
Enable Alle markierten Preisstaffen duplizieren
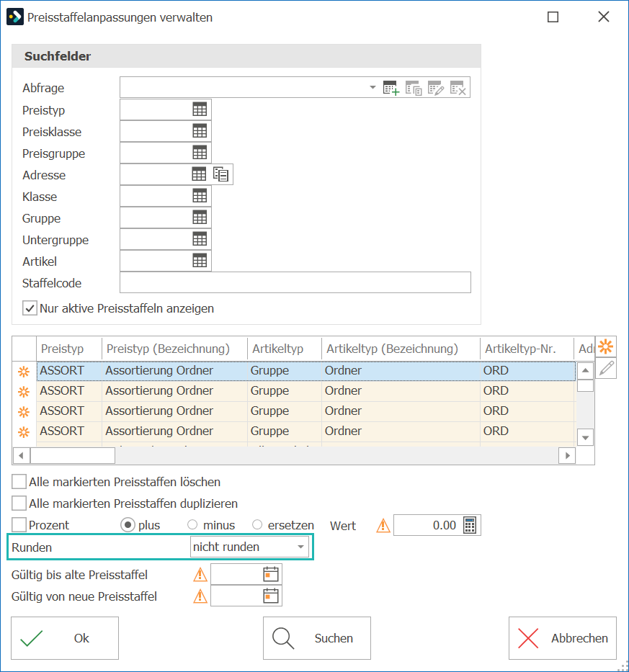19,503
